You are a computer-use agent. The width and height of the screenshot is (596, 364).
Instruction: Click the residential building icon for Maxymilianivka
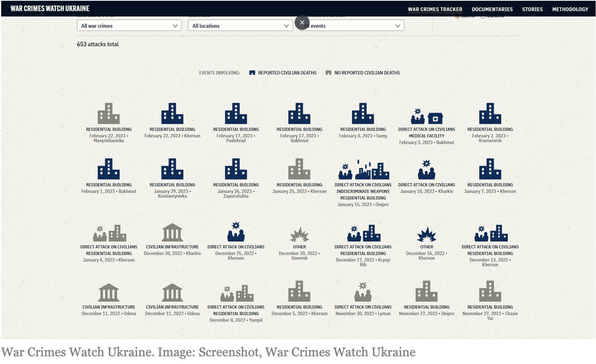click(x=109, y=113)
